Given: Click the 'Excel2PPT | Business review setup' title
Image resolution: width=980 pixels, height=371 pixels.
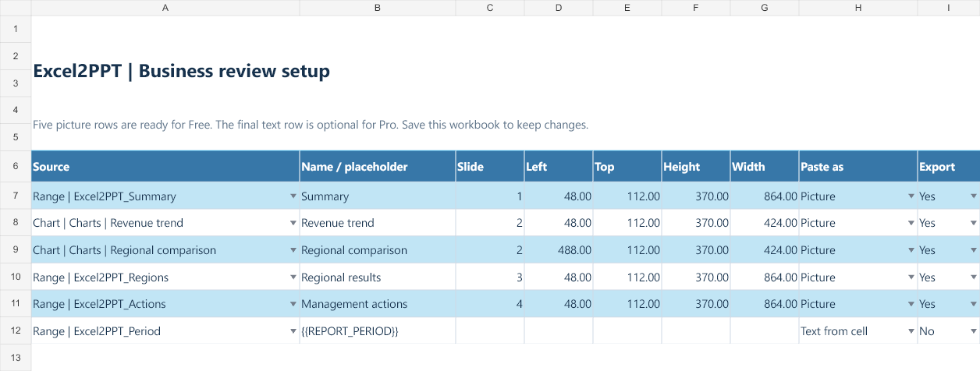Looking at the screenshot, I should pos(181,71).
